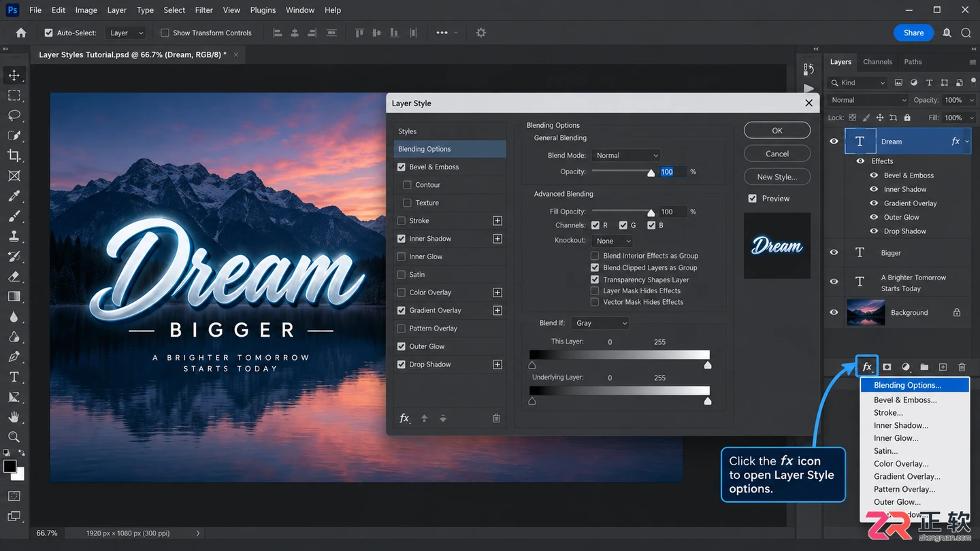Pick the Zoom tool in toolbar
Image resolution: width=980 pixels, height=551 pixels.
(x=14, y=437)
